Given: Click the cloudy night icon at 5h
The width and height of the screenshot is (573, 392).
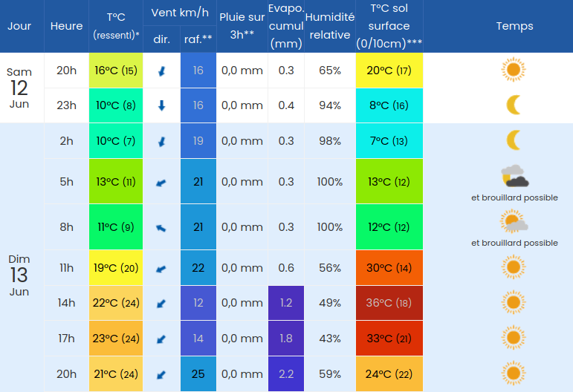Looking at the screenshot, I should point(514,176).
